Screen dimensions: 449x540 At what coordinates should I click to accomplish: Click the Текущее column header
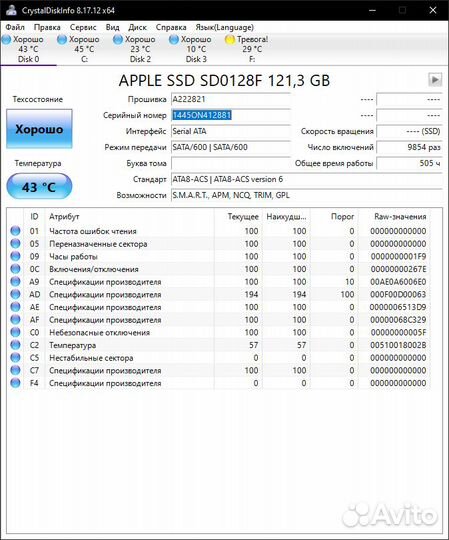point(238,217)
